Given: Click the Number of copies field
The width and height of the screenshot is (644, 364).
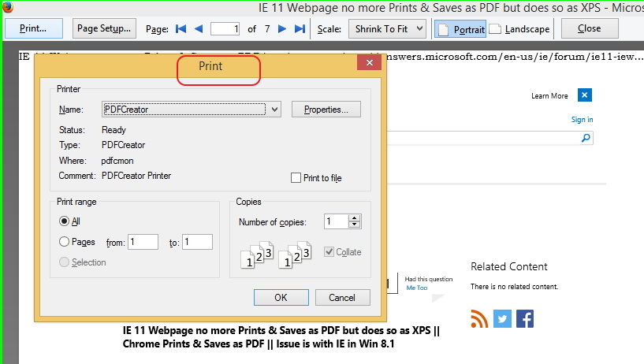Looking at the screenshot, I should point(336,221).
